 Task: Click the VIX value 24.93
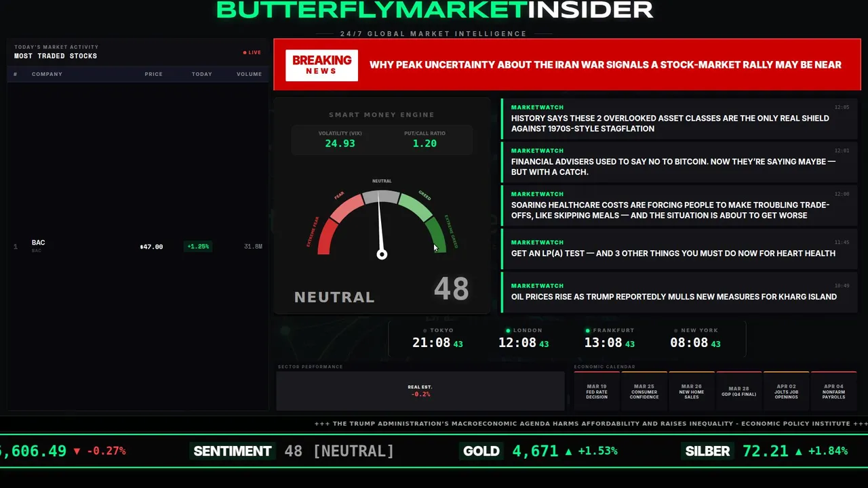(340, 144)
